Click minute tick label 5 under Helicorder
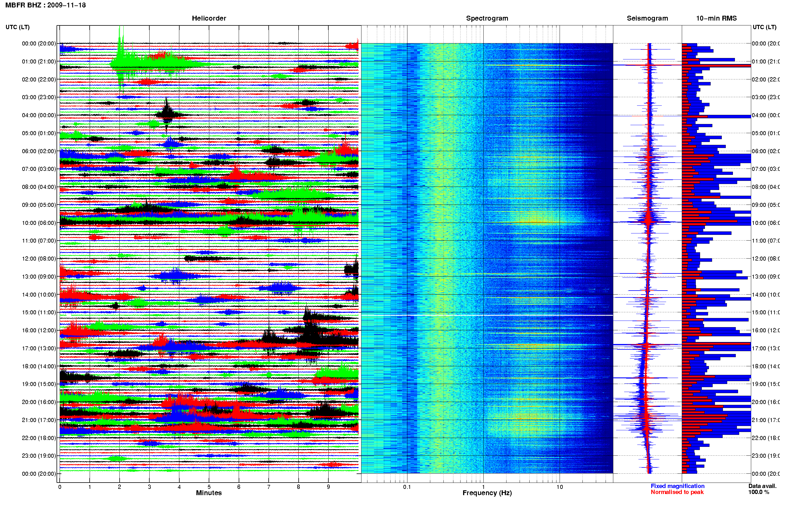 click(209, 487)
